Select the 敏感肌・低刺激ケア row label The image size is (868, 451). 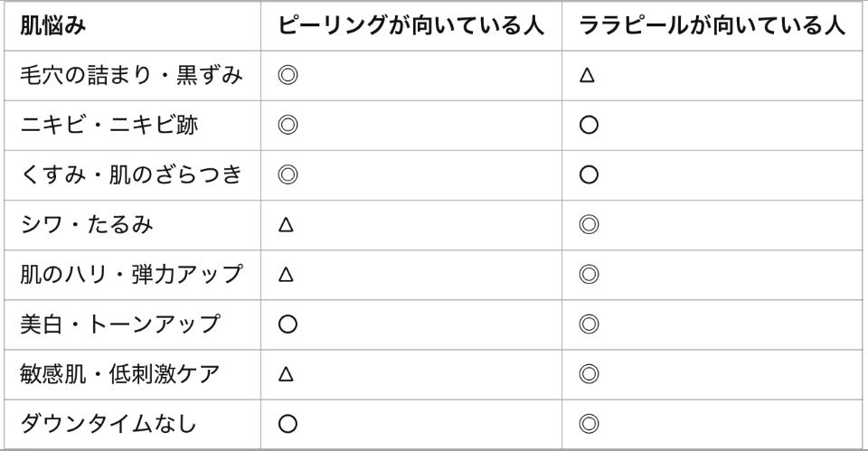tap(119, 374)
